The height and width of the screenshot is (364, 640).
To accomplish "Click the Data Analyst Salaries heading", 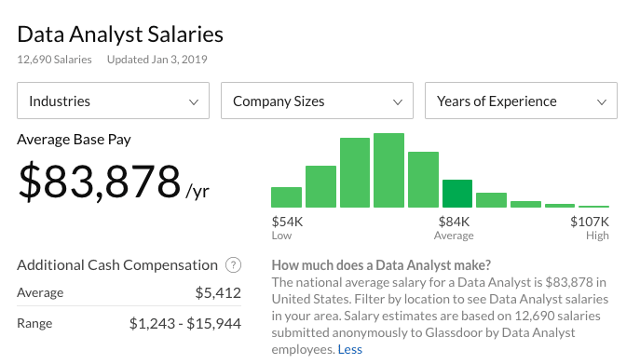I will (x=120, y=34).
